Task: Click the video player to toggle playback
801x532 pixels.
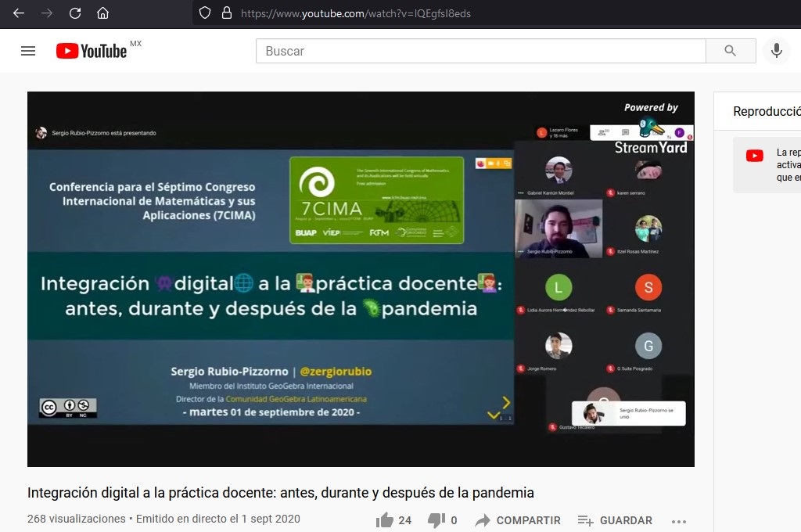Action: 361,279
